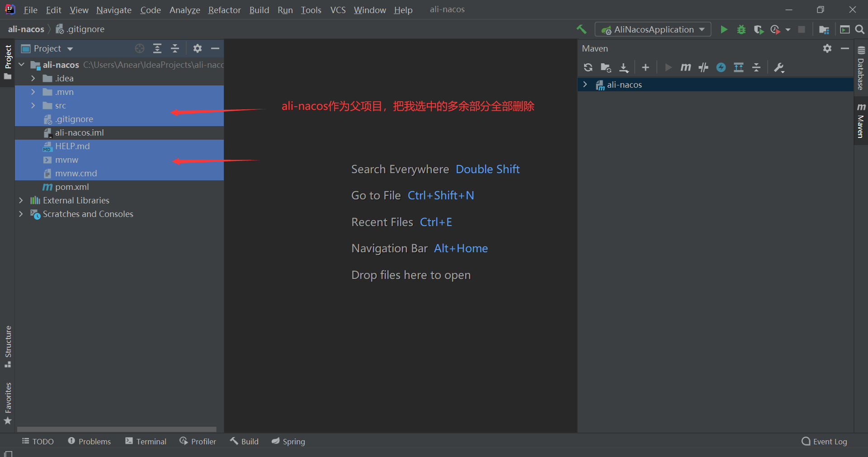Click the Stop square button
The width and height of the screenshot is (868, 457).
click(x=802, y=29)
